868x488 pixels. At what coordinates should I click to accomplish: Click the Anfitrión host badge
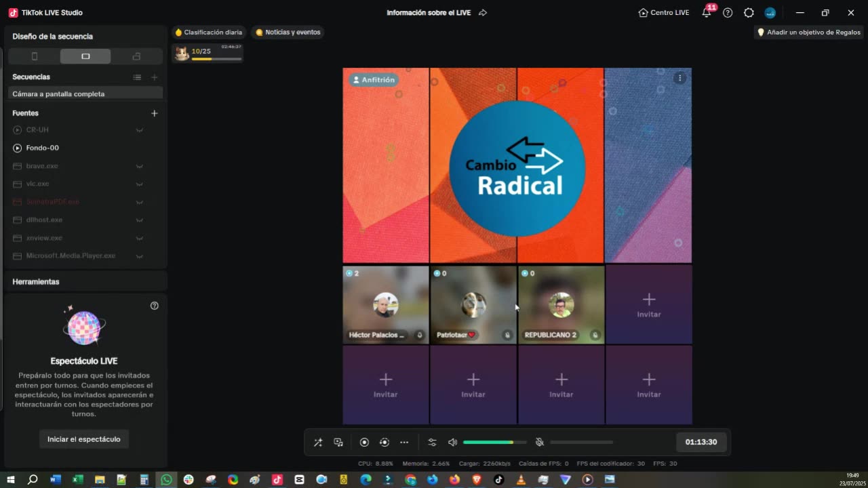pyautogui.click(x=374, y=80)
